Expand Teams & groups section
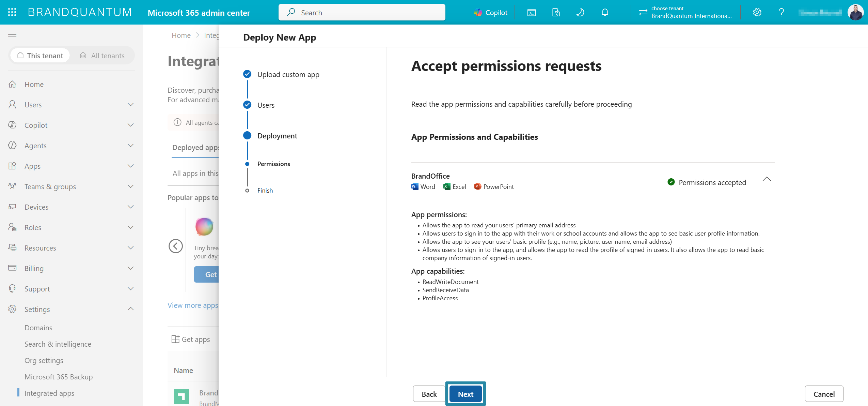Viewport: 868px width, 406px height. [130, 186]
